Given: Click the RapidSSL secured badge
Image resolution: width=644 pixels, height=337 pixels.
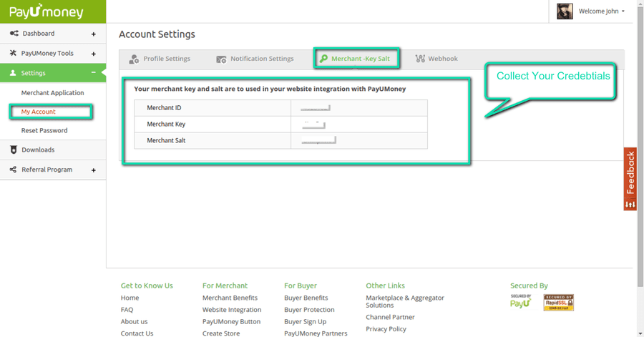Looking at the screenshot, I should 558,303.
